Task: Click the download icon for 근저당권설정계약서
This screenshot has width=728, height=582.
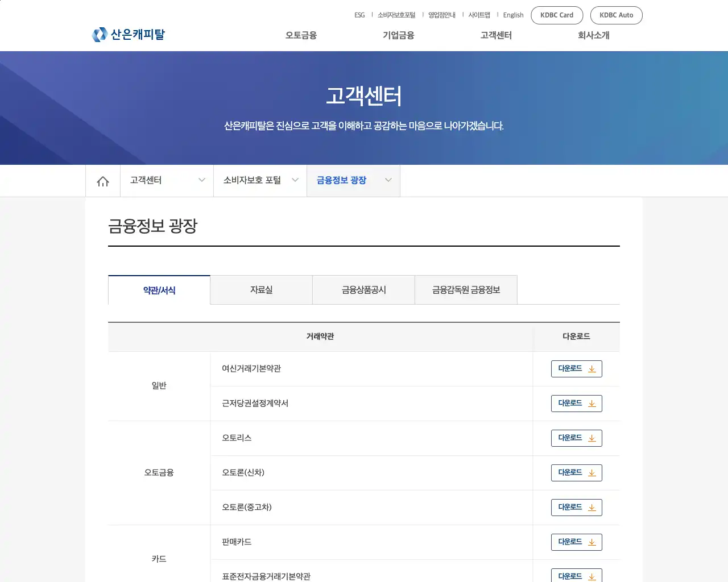Action: tap(593, 404)
